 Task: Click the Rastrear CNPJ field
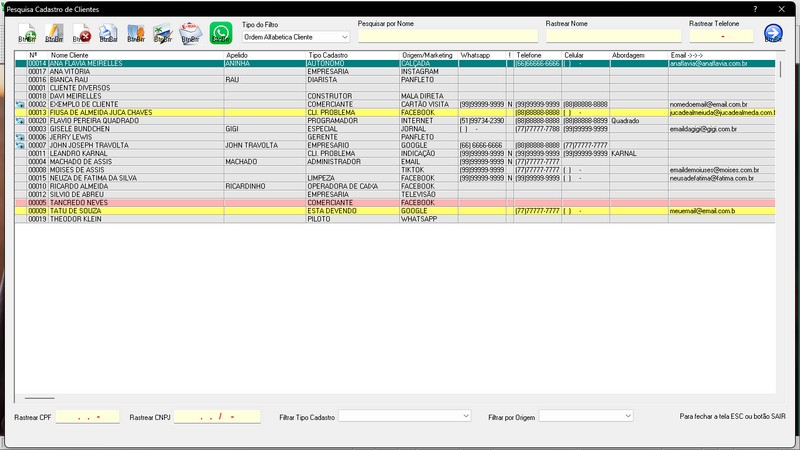click(x=217, y=417)
